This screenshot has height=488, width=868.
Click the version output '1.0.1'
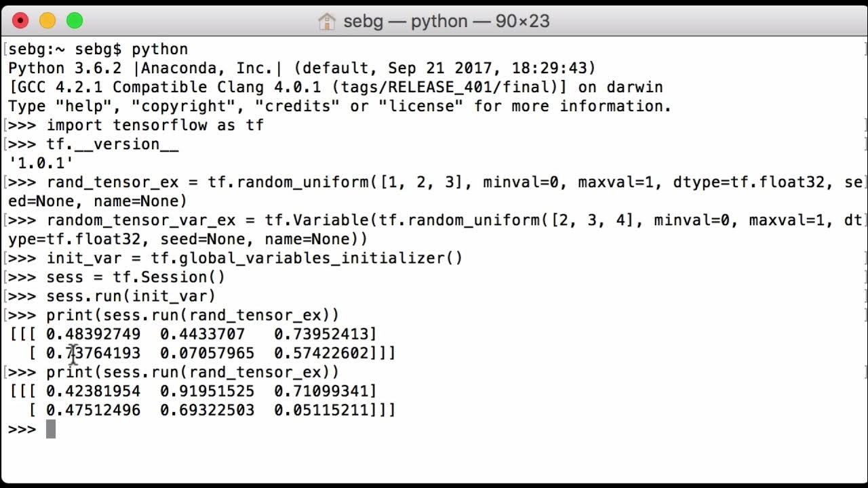[41, 163]
